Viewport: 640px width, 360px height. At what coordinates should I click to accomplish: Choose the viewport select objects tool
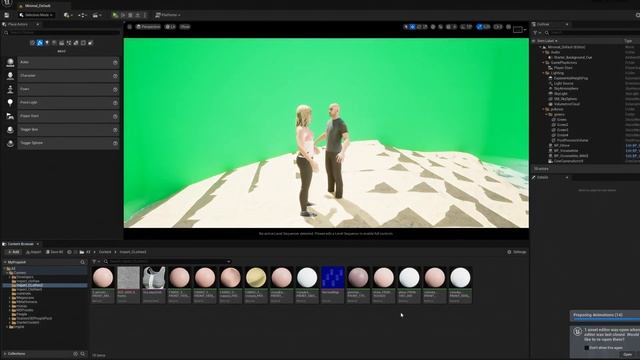point(406,27)
